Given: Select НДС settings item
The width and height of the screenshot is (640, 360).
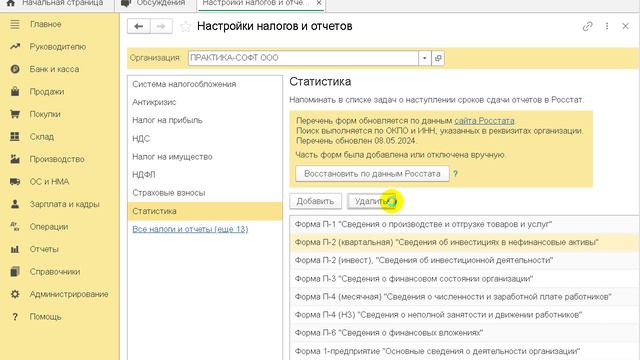Looking at the screenshot, I should click(x=205, y=138).
